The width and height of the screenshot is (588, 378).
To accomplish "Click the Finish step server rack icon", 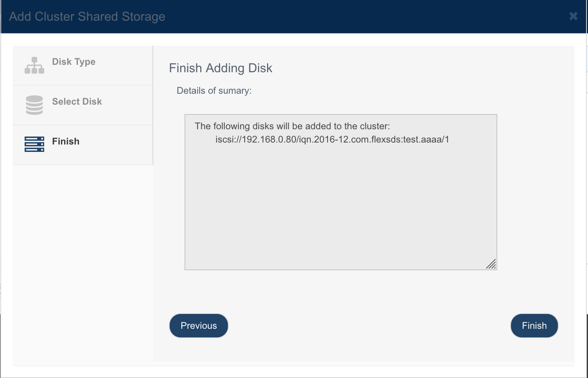I will tap(34, 144).
